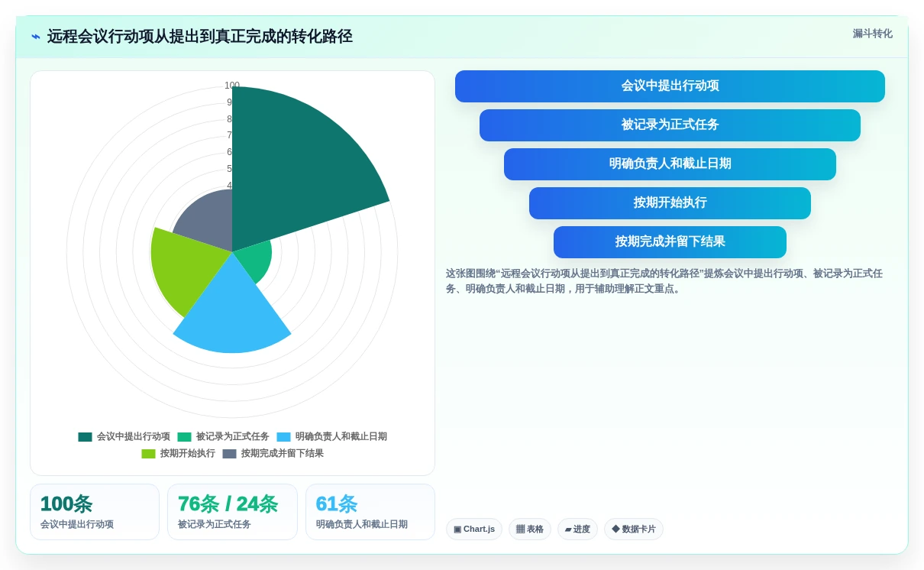Open the 100条 stat card
Screen dimensions: 924x570
(95, 512)
